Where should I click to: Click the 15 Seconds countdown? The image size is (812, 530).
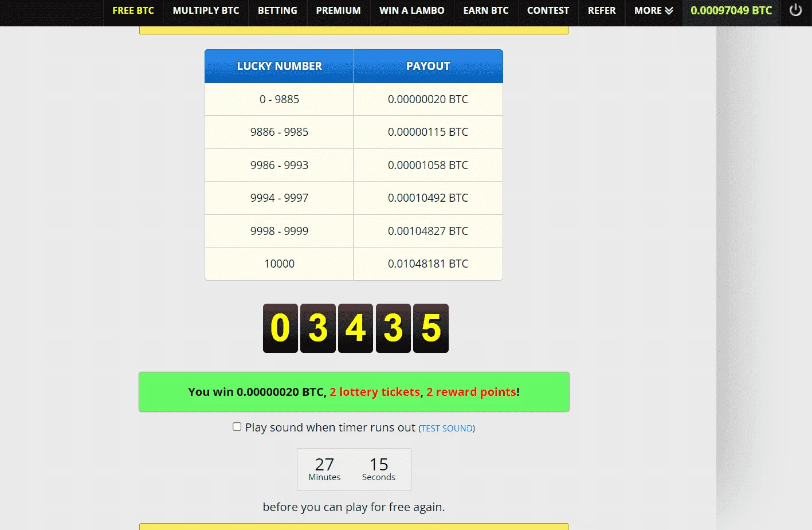(x=379, y=469)
